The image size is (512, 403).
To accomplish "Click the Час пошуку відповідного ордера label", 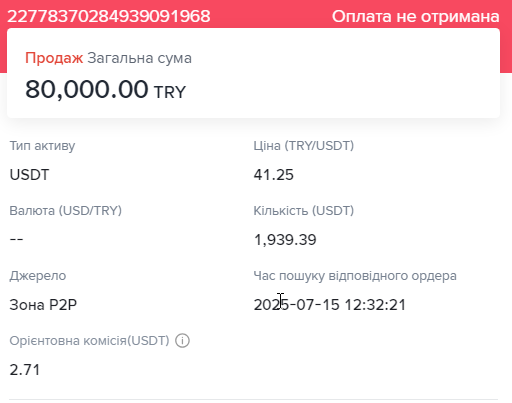I will pyautogui.click(x=355, y=276).
